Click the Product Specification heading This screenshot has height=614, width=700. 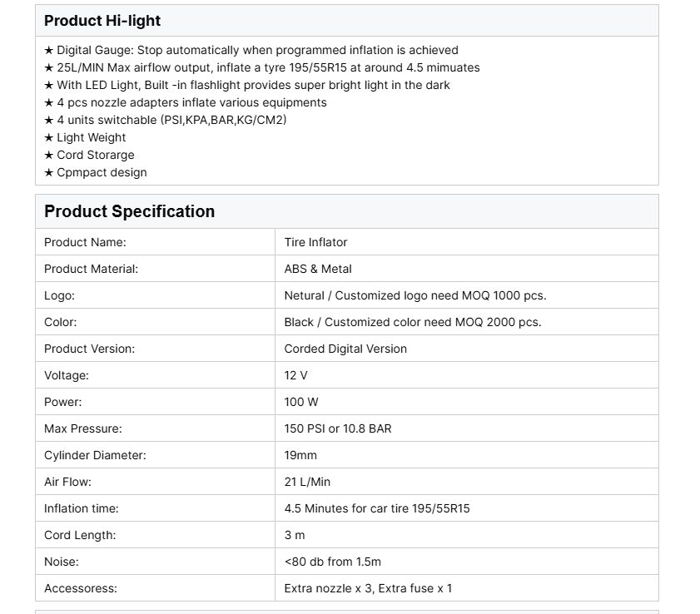point(129,211)
